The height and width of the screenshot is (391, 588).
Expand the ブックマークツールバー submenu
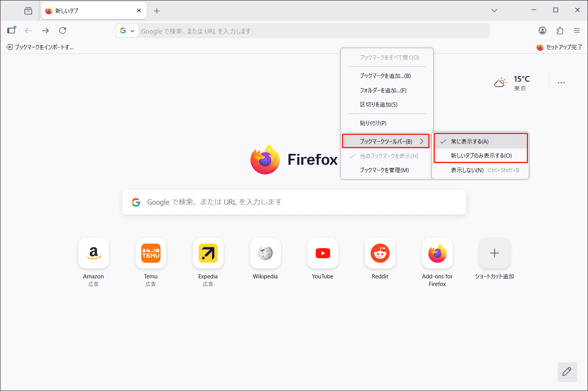(x=386, y=141)
